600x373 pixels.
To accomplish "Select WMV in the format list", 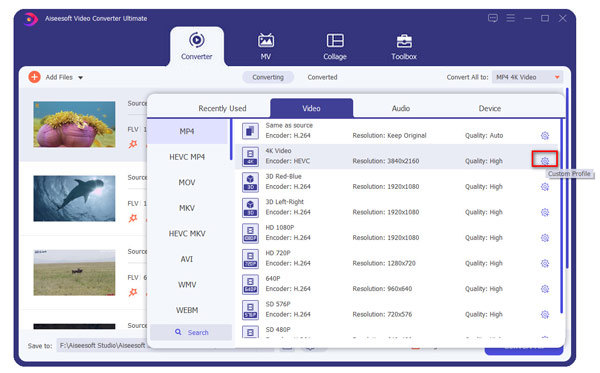I will [x=187, y=285].
